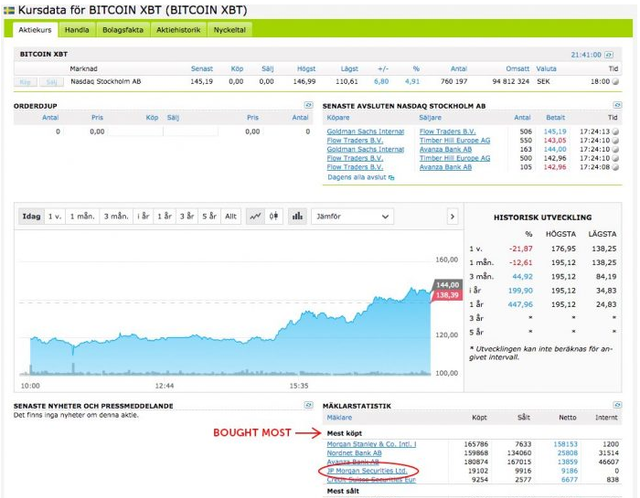Click Morgan Stanley's netto value 158153

click(565, 444)
